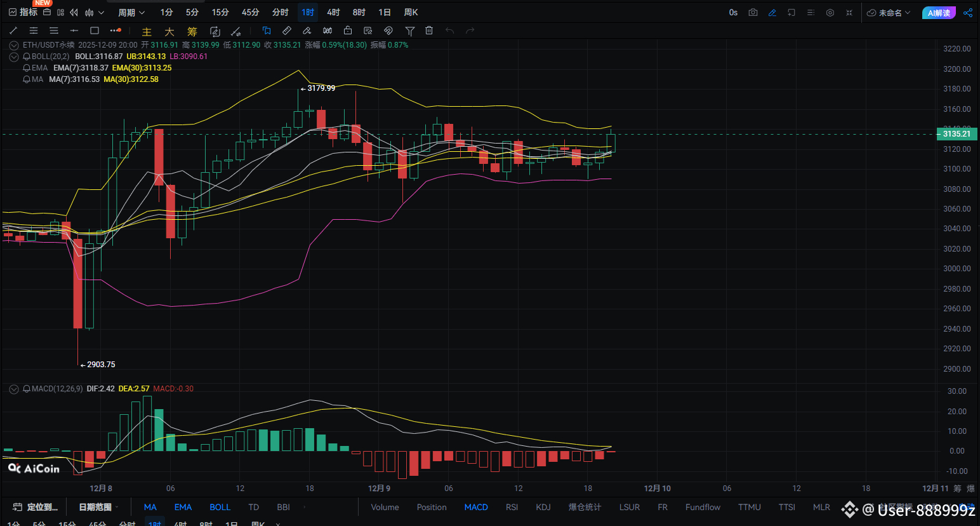This screenshot has width=980, height=526.
Task: Switch sub-chart to Volume
Action: (x=385, y=507)
